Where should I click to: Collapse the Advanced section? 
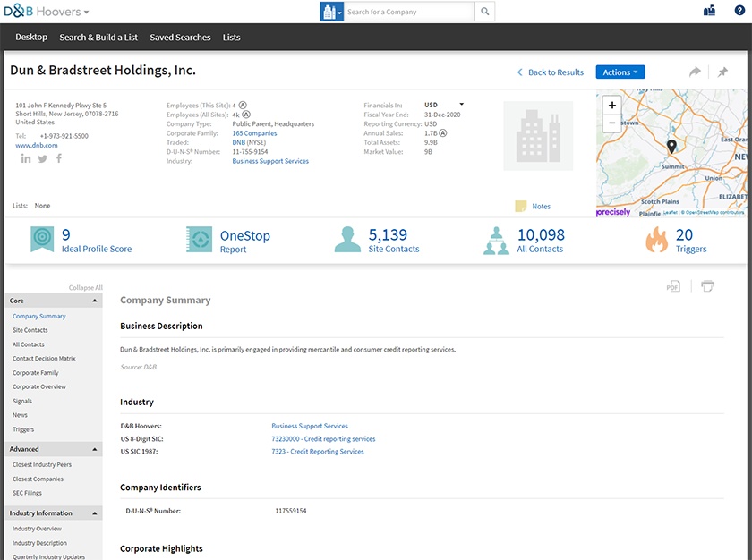tap(95, 449)
